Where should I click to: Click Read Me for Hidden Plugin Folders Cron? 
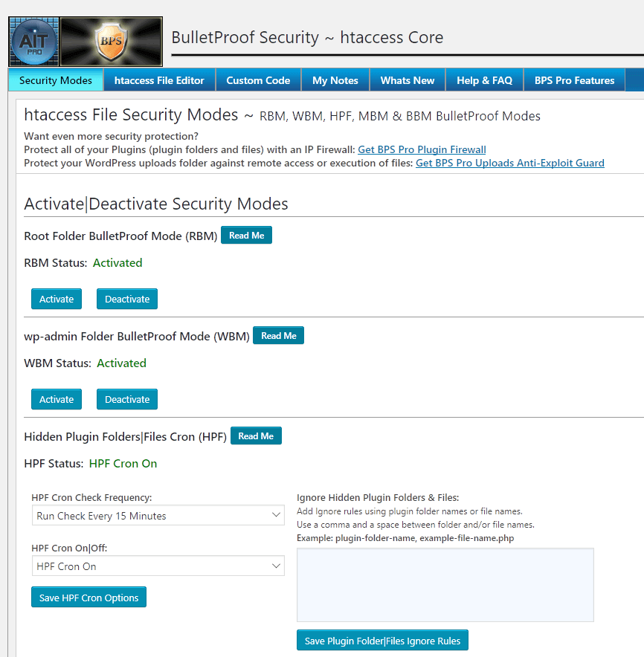click(x=256, y=436)
